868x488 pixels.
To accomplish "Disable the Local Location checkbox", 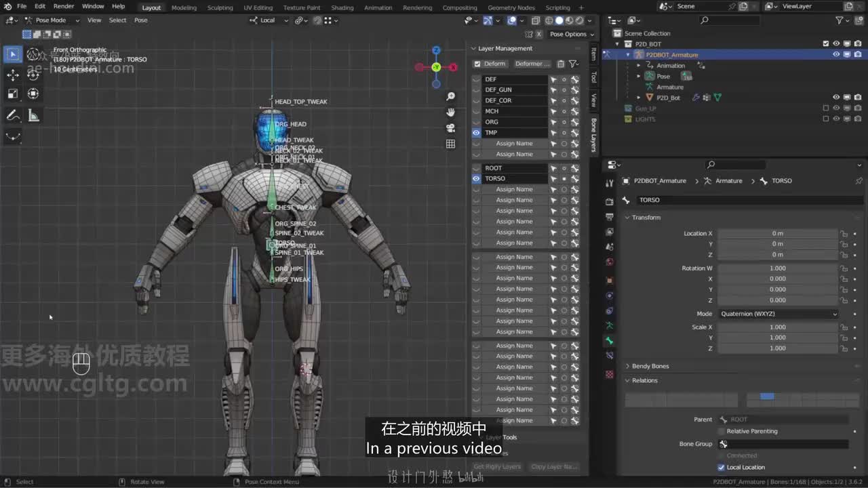I will 721,467.
